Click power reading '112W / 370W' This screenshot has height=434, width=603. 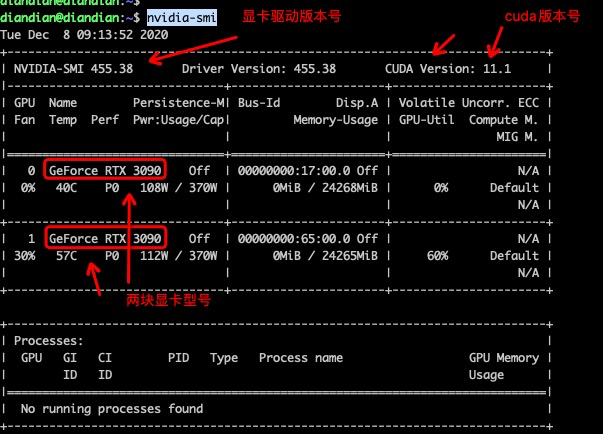tap(178, 256)
